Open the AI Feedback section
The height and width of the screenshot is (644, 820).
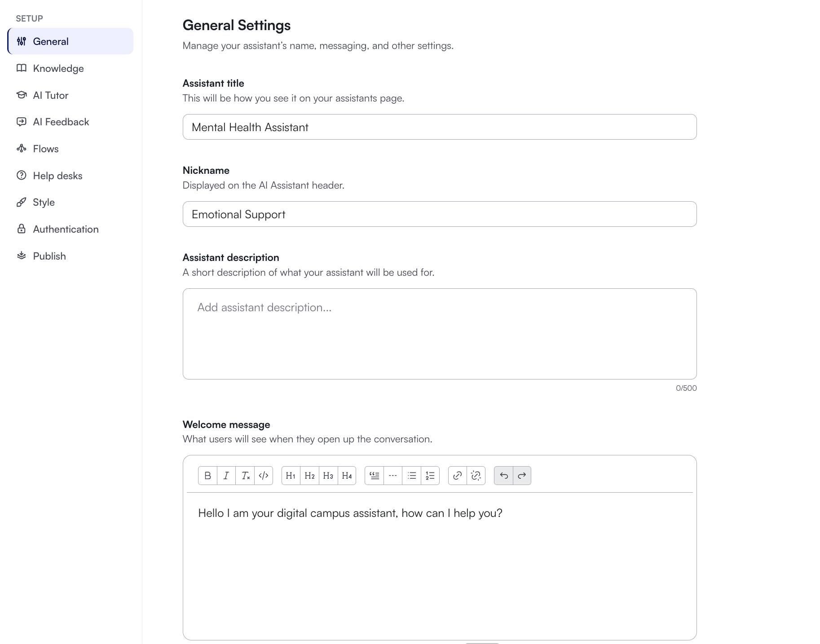71,122
